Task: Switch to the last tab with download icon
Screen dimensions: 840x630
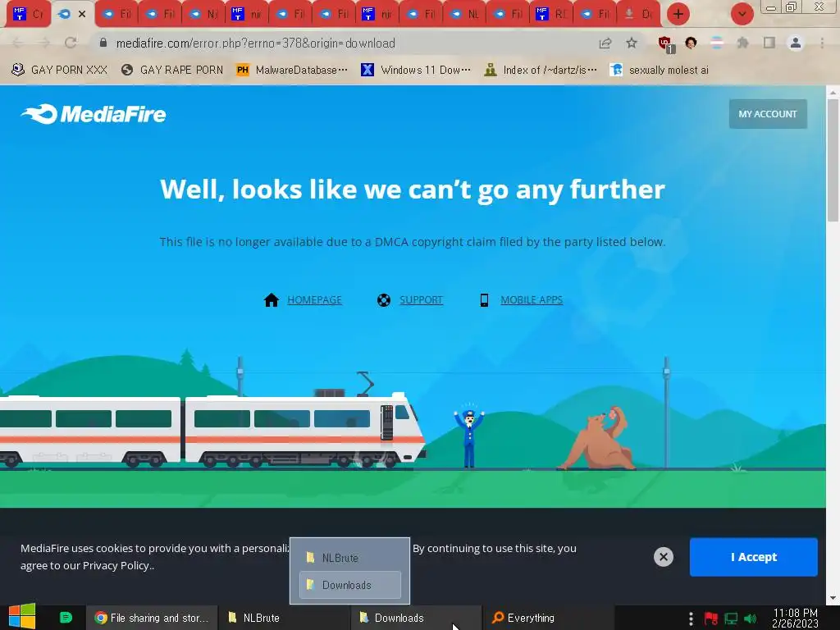Action: 638,14
